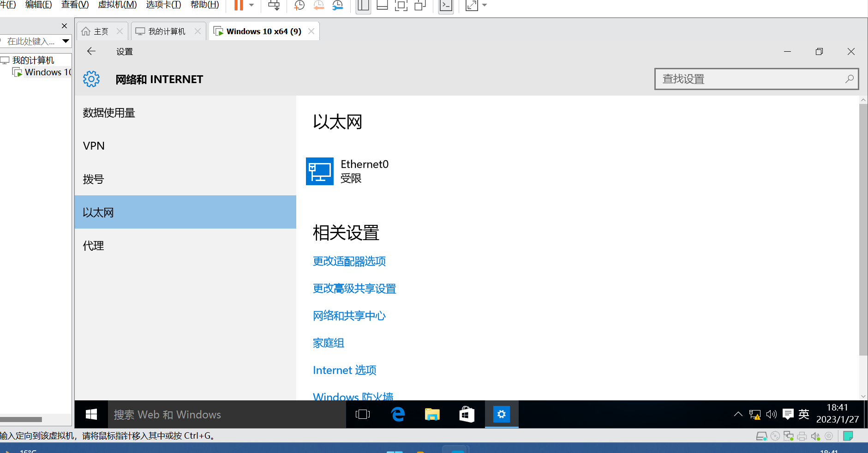Select the Windows 10 VM tree item
Image resolution: width=868 pixels, height=453 pixels.
tap(48, 72)
